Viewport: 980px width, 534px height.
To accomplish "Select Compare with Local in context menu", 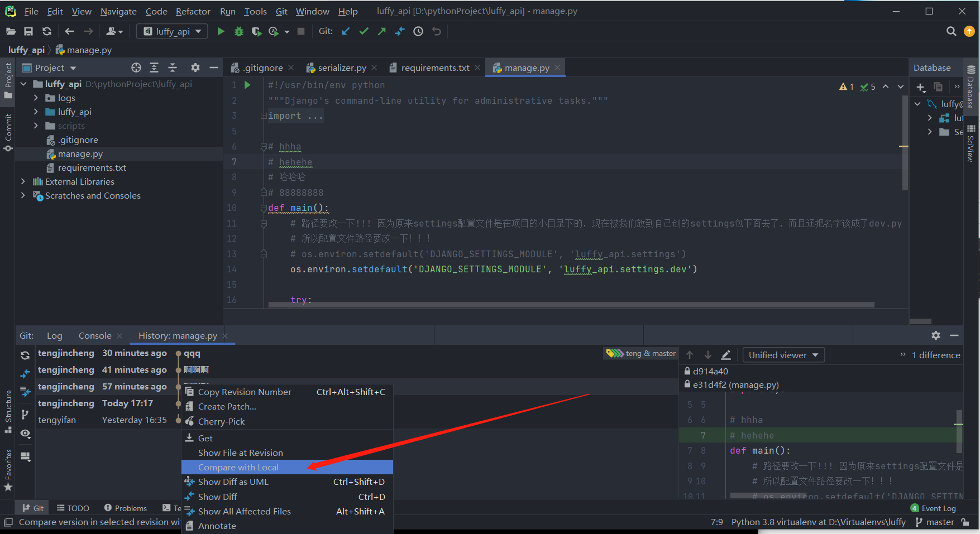I will pyautogui.click(x=238, y=467).
